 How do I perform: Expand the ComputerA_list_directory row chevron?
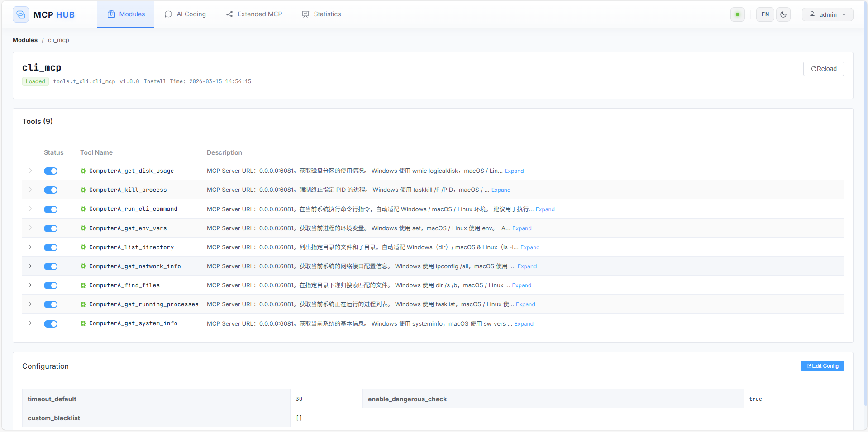[x=30, y=247]
